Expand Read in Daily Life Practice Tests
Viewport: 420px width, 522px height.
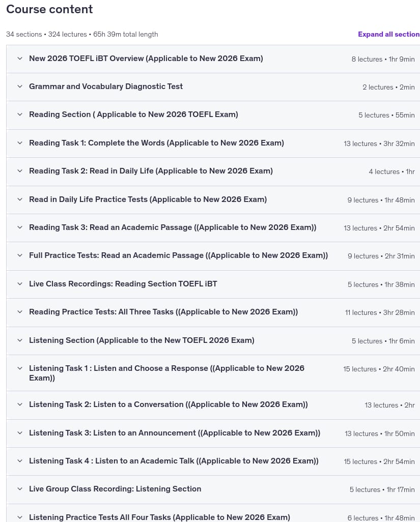20,199
